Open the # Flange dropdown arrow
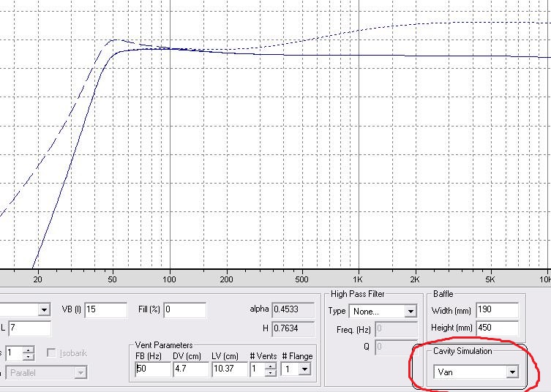 tap(304, 369)
